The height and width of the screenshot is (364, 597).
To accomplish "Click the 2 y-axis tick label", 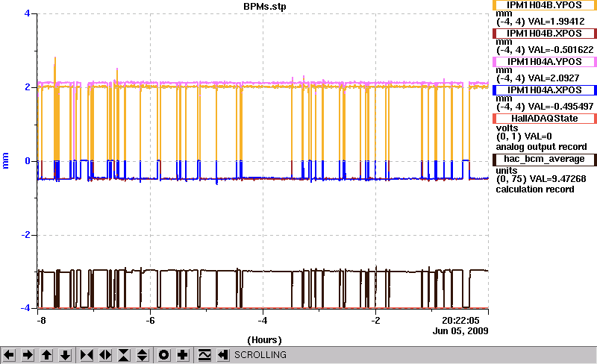I will click(x=27, y=87).
